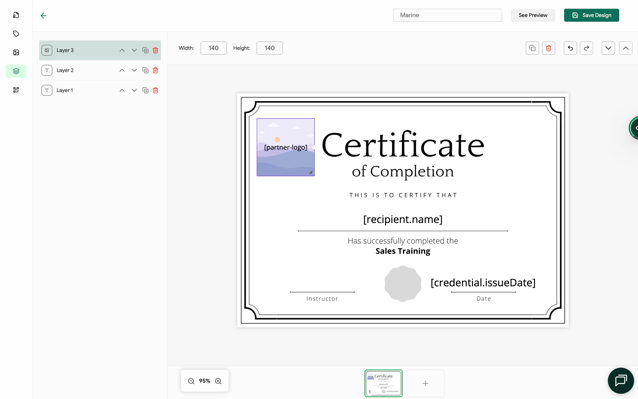
Task: Delete selected element in top toolbar
Action: click(x=548, y=48)
